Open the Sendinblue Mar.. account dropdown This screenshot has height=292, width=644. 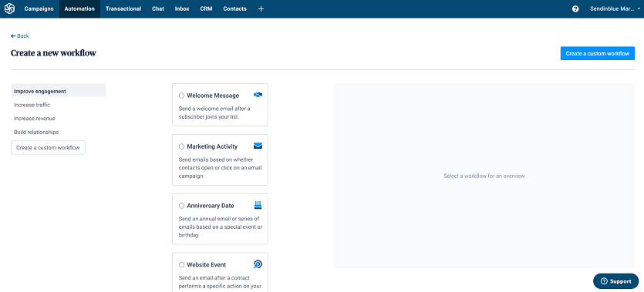615,8
